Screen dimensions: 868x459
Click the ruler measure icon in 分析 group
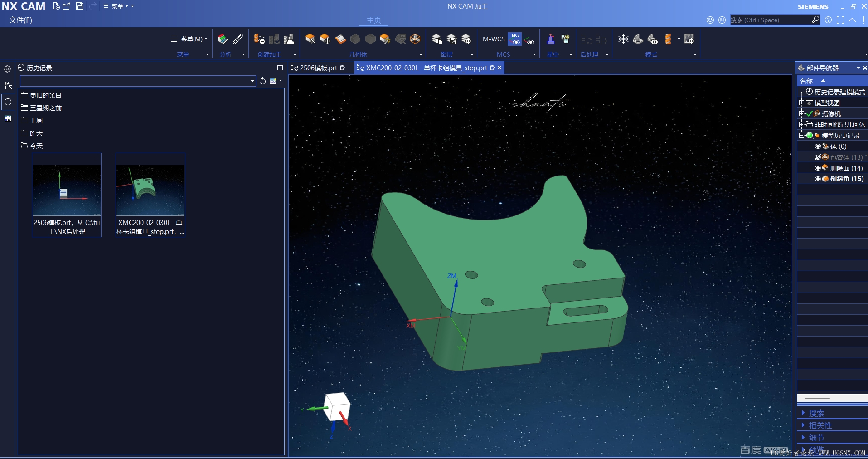pos(238,39)
